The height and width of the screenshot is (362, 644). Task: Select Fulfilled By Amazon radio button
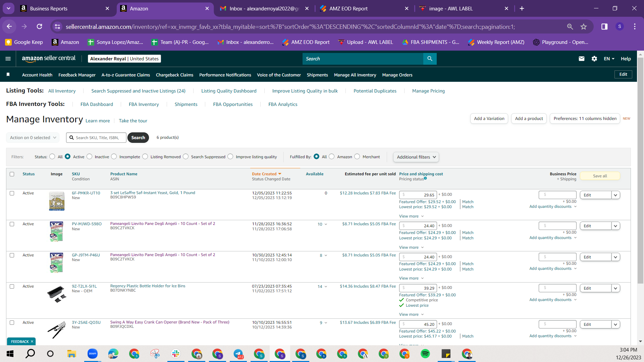point(332,157)
